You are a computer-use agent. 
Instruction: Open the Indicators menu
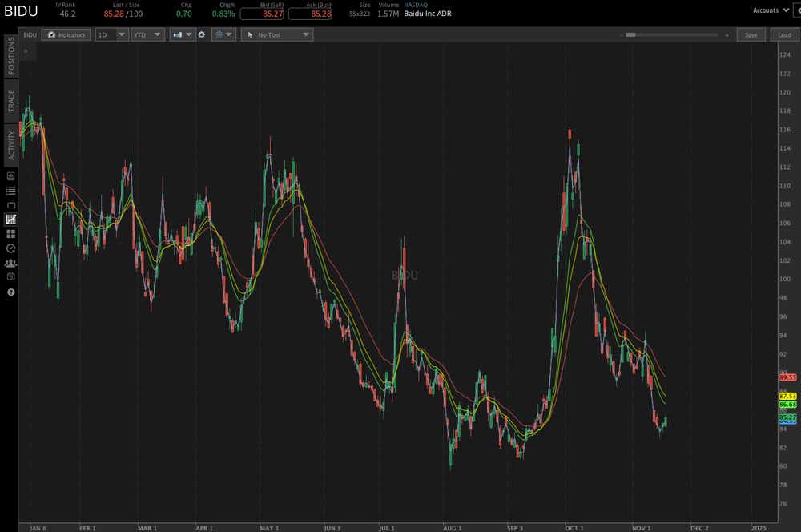click(x=66, y=35)
